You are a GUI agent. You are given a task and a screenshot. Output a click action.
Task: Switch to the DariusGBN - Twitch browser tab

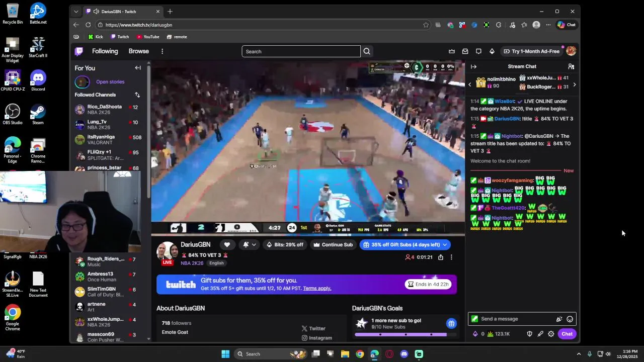124,12
